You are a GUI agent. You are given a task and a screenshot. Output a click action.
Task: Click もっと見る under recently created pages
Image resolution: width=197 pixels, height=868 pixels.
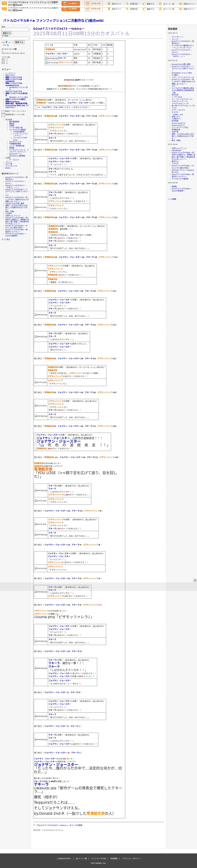click(6, 240)
